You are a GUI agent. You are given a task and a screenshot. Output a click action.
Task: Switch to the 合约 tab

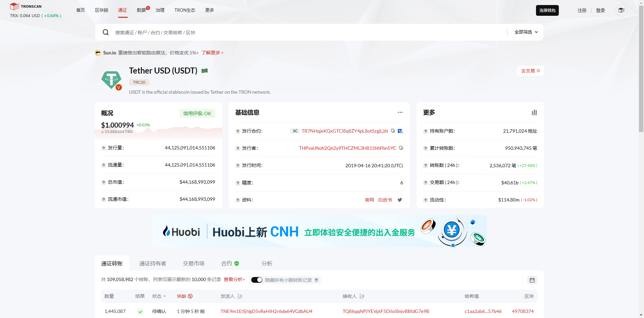tap(230, 264)
